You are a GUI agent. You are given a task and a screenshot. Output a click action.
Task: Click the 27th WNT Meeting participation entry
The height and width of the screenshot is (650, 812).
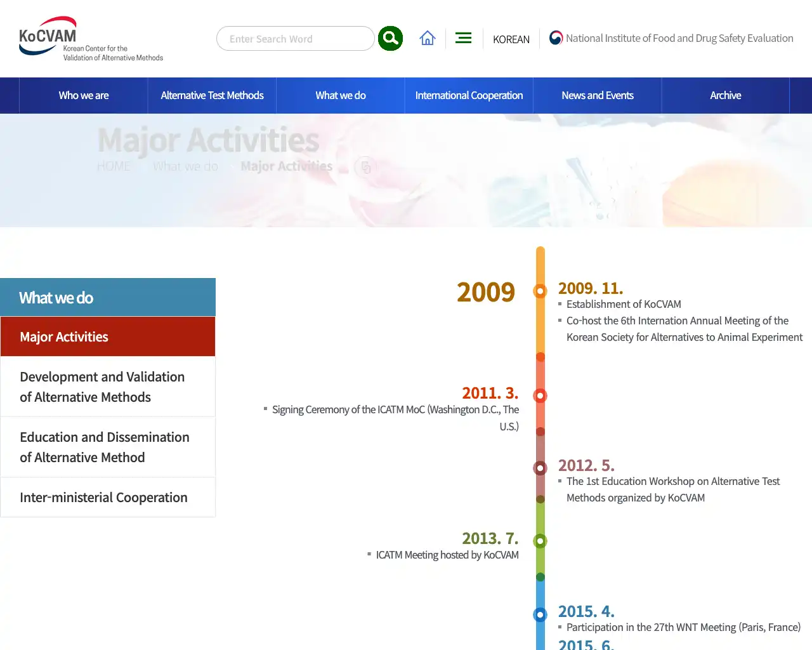683,627
